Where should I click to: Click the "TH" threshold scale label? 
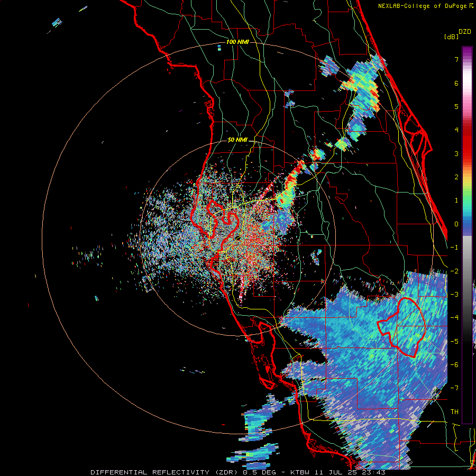(454, 412)
